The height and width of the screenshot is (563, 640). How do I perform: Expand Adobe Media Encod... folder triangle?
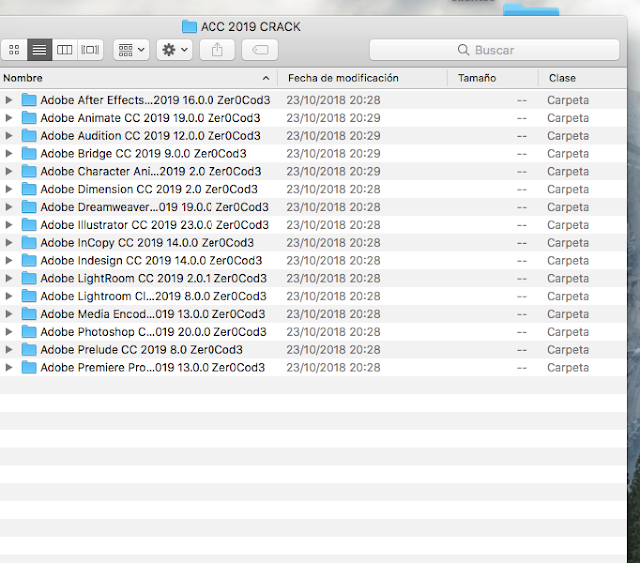pyautogui.click(x=9, y=314)
